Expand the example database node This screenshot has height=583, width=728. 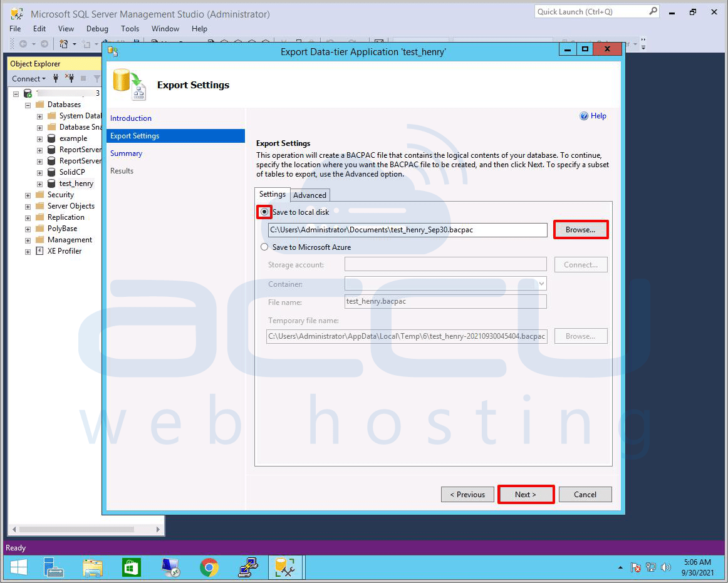(39, 139)
